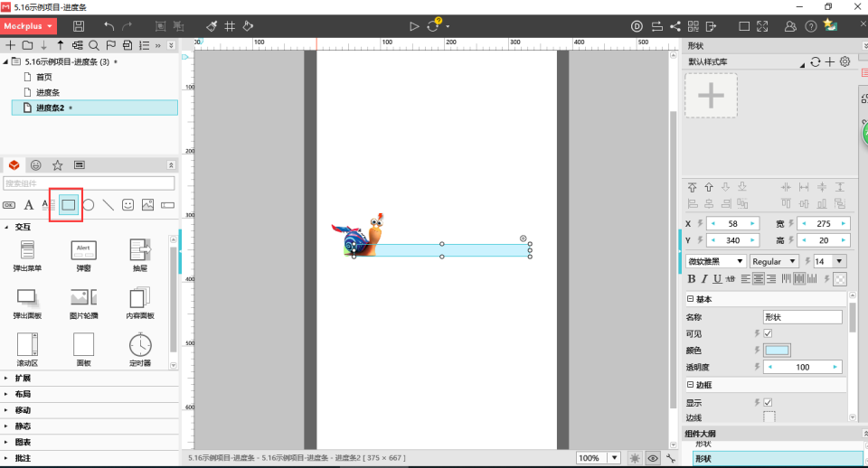Switch to the icons smiley tab

[x=36, y=164]
